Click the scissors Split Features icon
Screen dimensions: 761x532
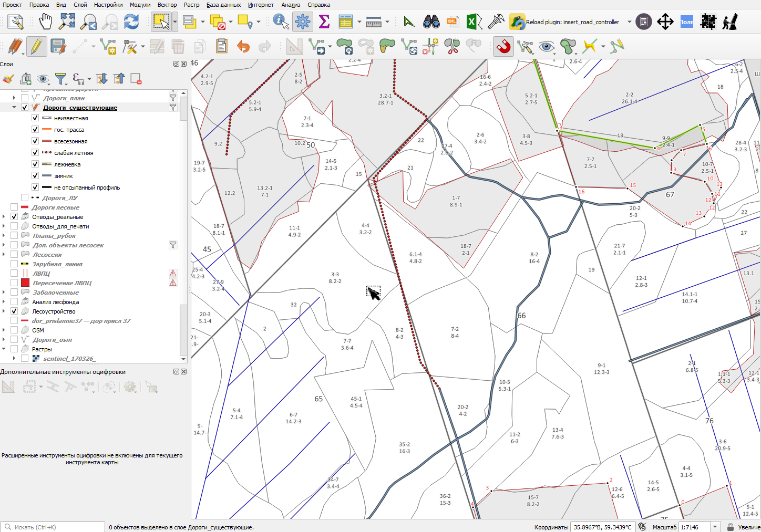click(x=452, y=47)
